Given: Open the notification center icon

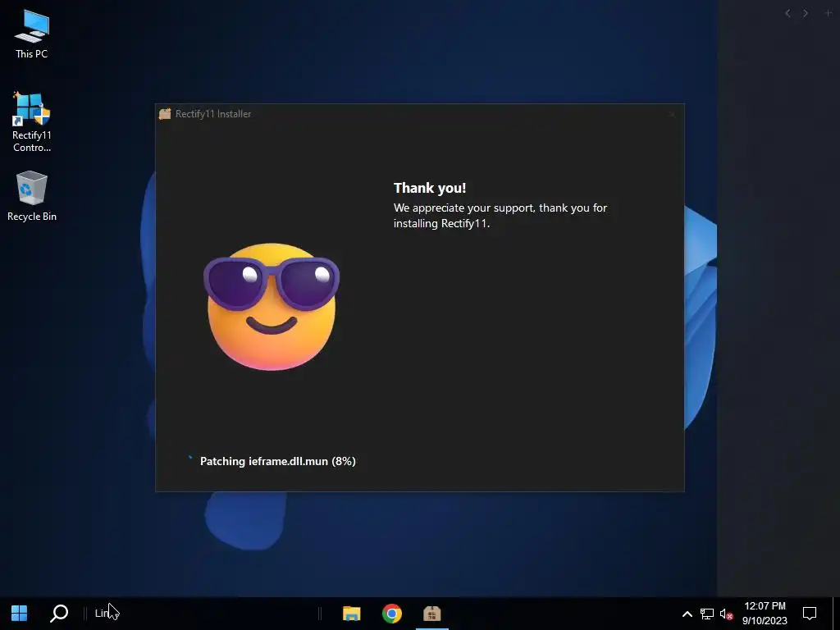Looking at the screenshot, I should (x=810, y=613).
